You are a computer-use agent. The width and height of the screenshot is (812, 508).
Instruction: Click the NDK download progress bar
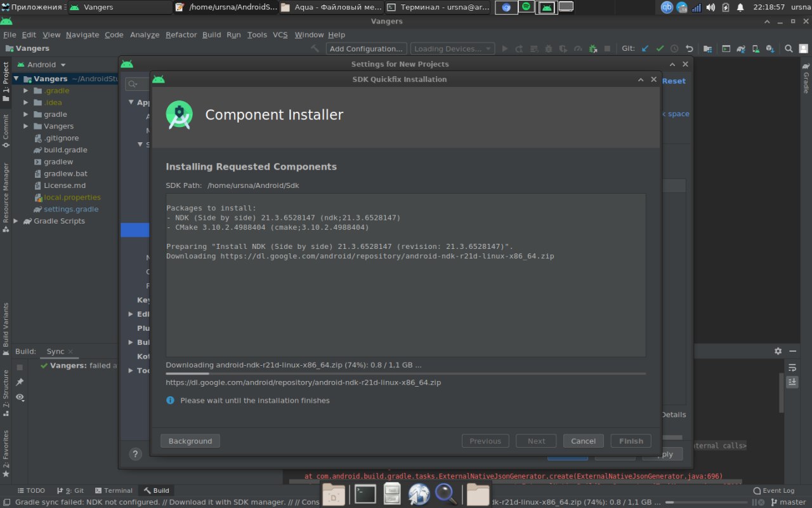click(405, 373)
